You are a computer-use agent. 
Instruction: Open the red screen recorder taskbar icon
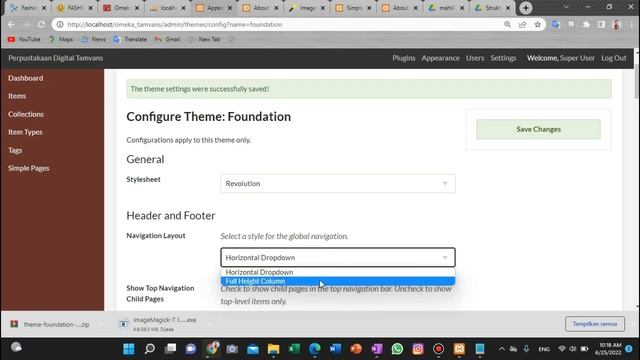coord(438,349)
